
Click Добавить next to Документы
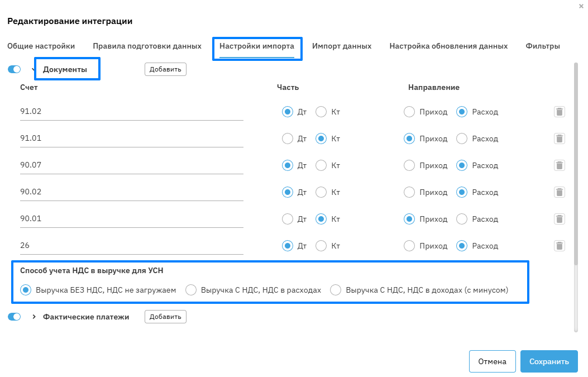tap(165, 69)
